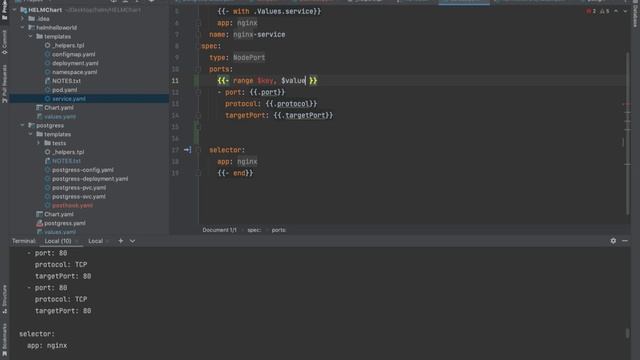Collapse the HELMChart root node
The height and width of the screenshot is (360, 640).
(15, 10)
